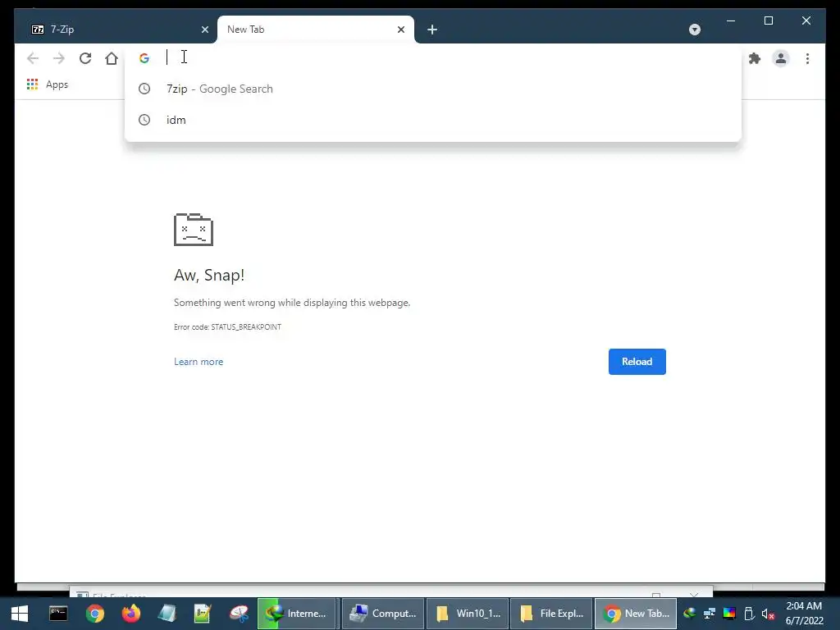The width and height of the screenshot is (840, 630).
Task: Open the network tray icon
Action: click(x=710, y=614)
